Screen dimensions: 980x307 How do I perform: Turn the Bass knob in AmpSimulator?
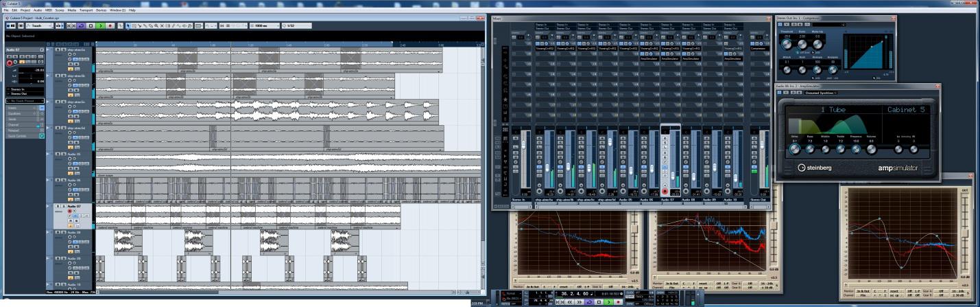point(810,149)
